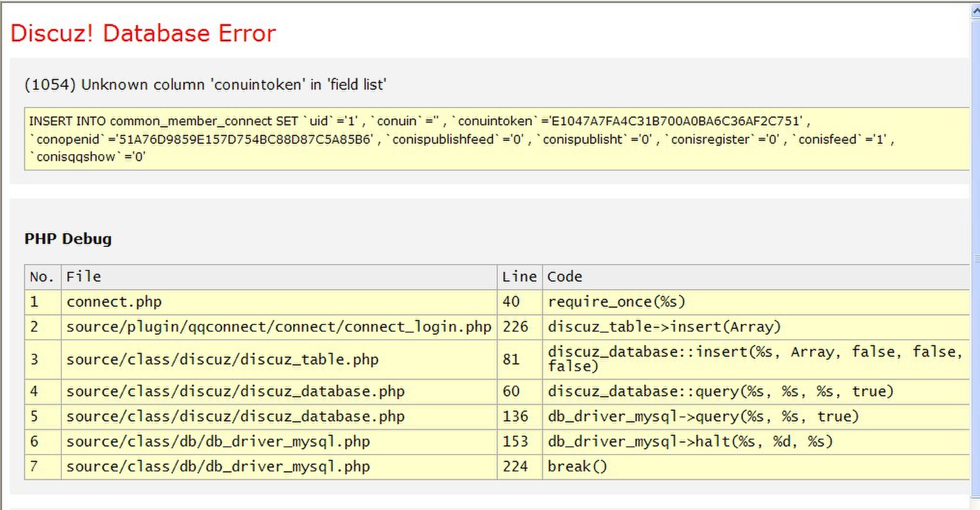Image resolution: width=980 pixels, height=510 pixels.
Task: Click the discuz_table->insert(Array) code cell
Action: coord(664,327)
